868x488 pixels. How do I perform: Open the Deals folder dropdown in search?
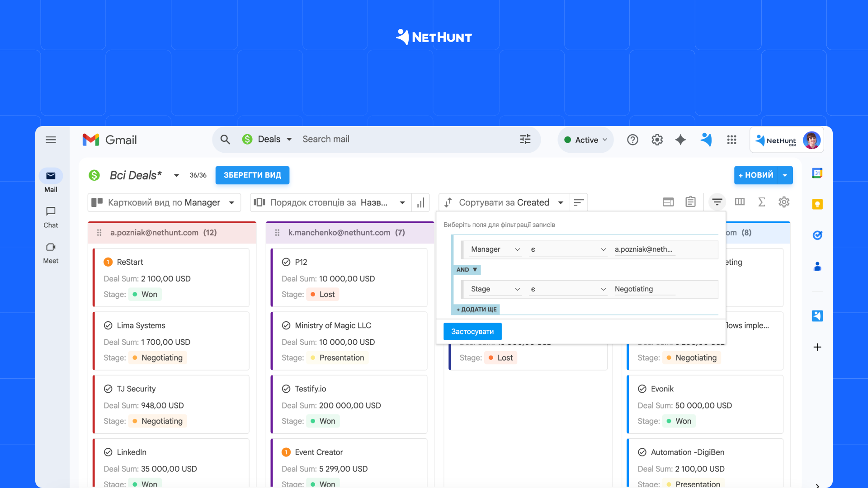267,139
